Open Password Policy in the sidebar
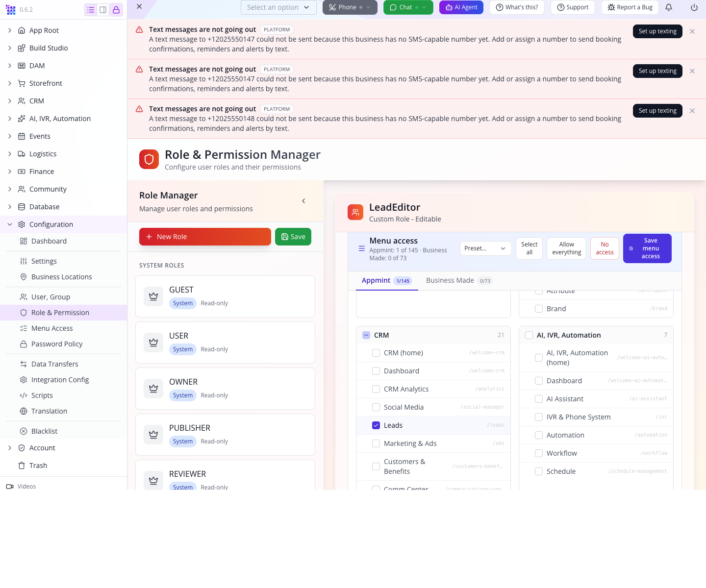Screen dimensions: 706x588 (x=64, y=344)
